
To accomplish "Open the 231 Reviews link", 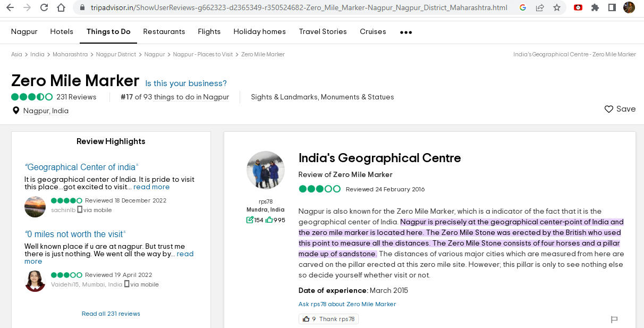I will point(77,97).
